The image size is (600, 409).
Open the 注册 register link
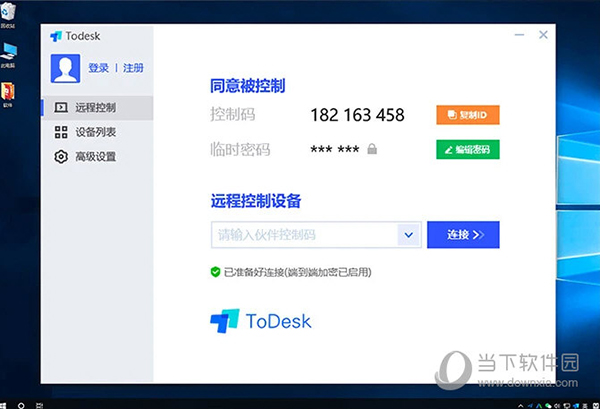point(133,68)
